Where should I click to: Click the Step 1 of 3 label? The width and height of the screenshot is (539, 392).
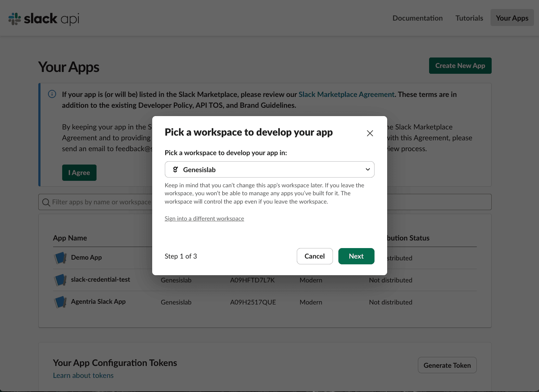tap(181, 256)
